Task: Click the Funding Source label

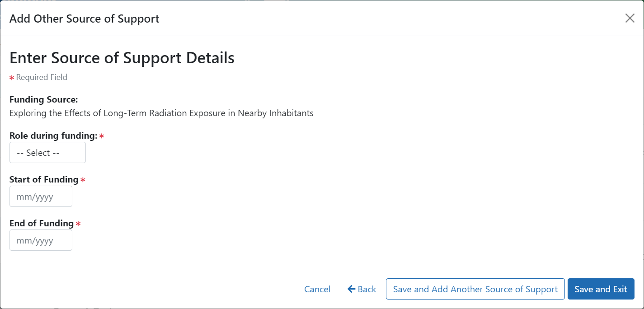Action: pos(44,99)
